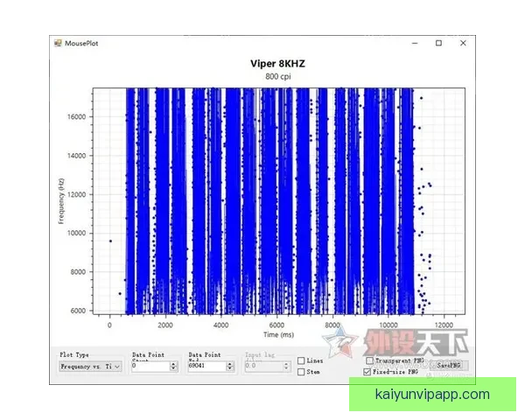Click the Input lag spinner arrows
Screen dimensions: 525x420
pos(286,366)
